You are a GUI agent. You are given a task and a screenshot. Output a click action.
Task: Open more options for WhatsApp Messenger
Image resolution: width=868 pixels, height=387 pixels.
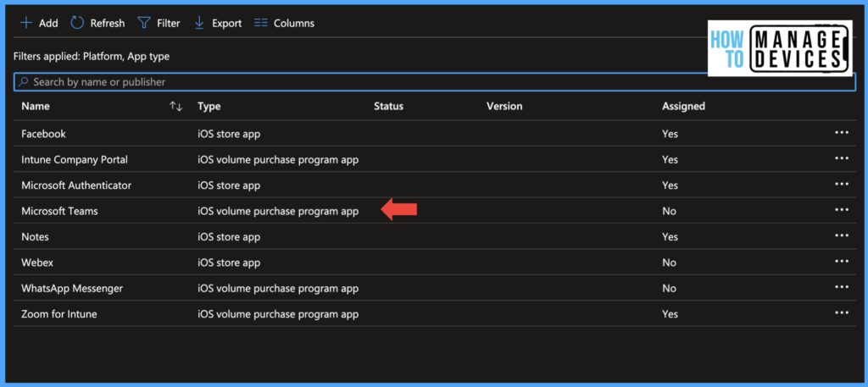tap(842, 287)
